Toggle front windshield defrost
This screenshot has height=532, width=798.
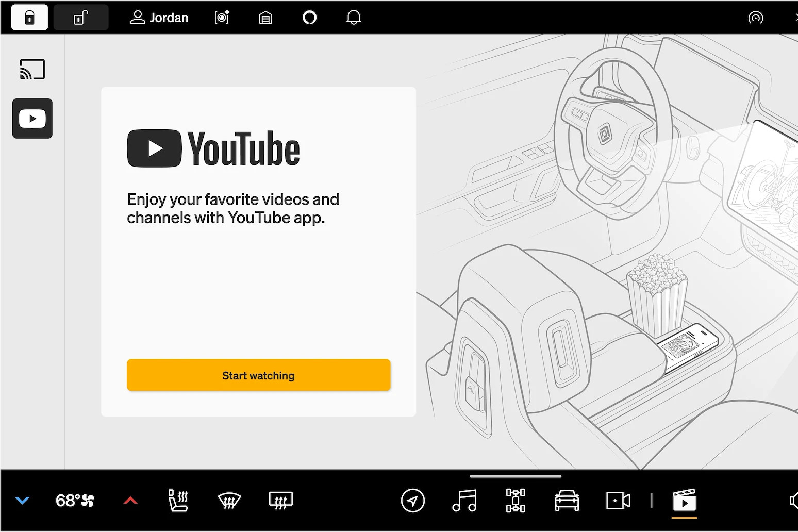tap(229, 500)
